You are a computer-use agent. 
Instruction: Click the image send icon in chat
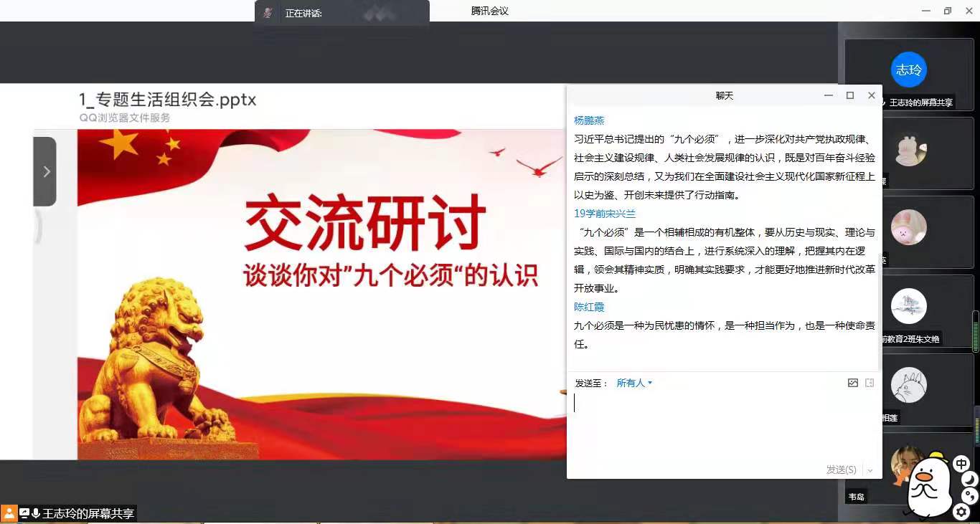(x=852, y=383)
